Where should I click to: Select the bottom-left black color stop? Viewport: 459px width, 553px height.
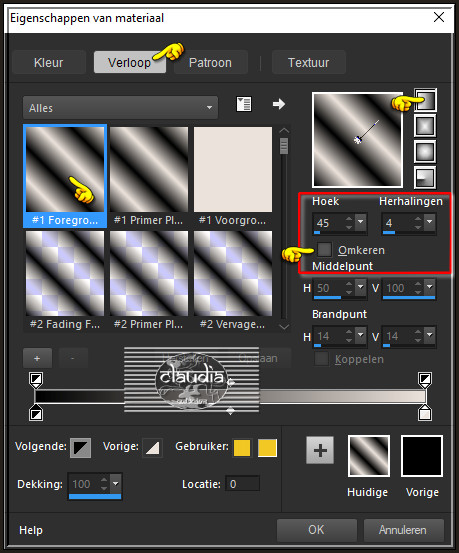click(x=36, y=413)
